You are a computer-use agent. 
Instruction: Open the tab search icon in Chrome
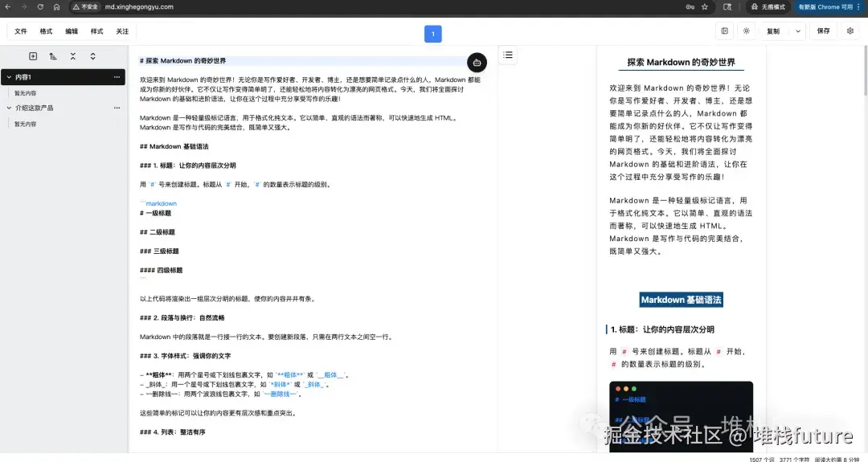point(727,6)
